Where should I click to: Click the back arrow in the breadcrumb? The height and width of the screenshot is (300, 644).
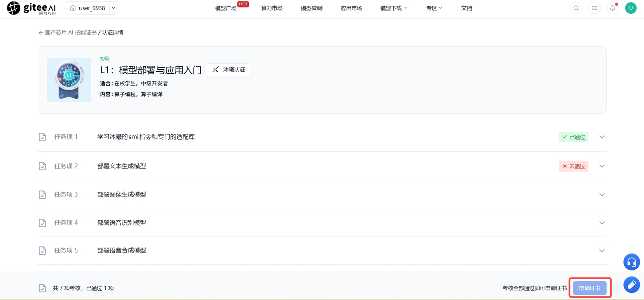click(x=41, y=33)
